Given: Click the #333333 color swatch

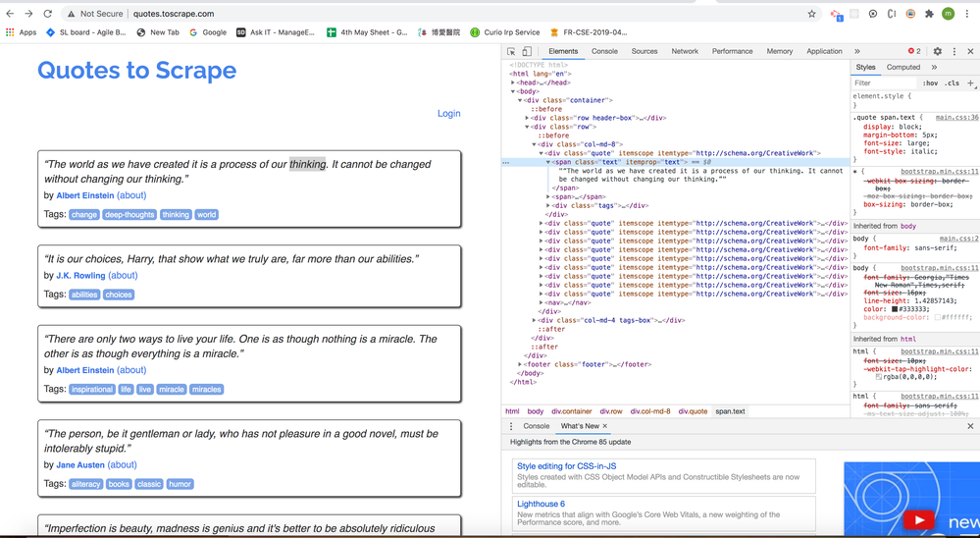Looking at the screenshot, I should pos(895,309).
